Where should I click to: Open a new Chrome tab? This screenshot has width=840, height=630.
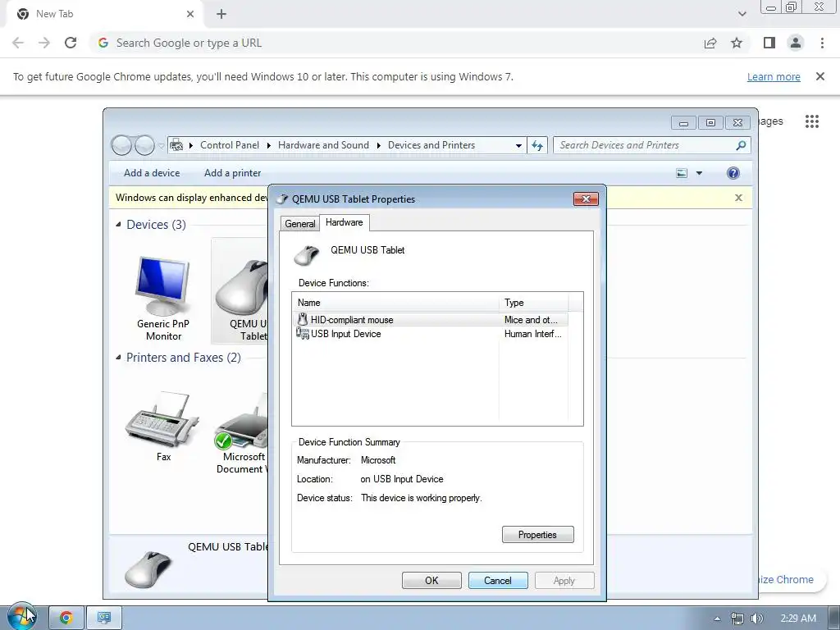[221, 14]
